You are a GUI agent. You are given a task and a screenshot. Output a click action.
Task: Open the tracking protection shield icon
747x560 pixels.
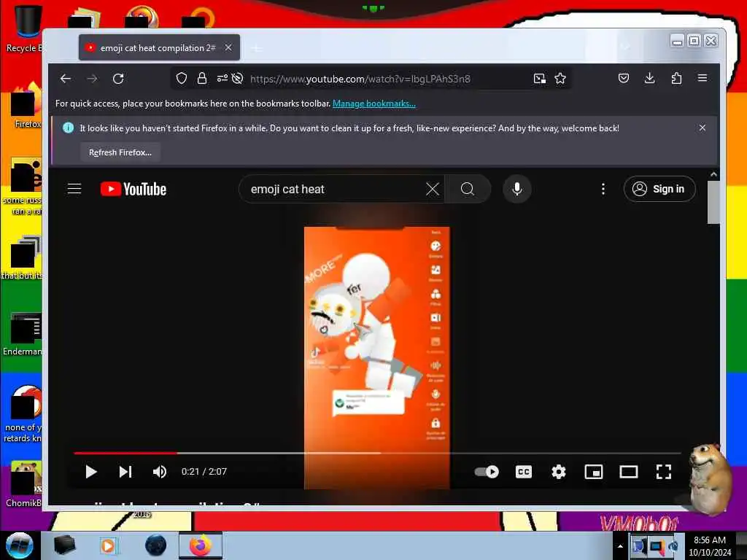[x=182, y=79]
